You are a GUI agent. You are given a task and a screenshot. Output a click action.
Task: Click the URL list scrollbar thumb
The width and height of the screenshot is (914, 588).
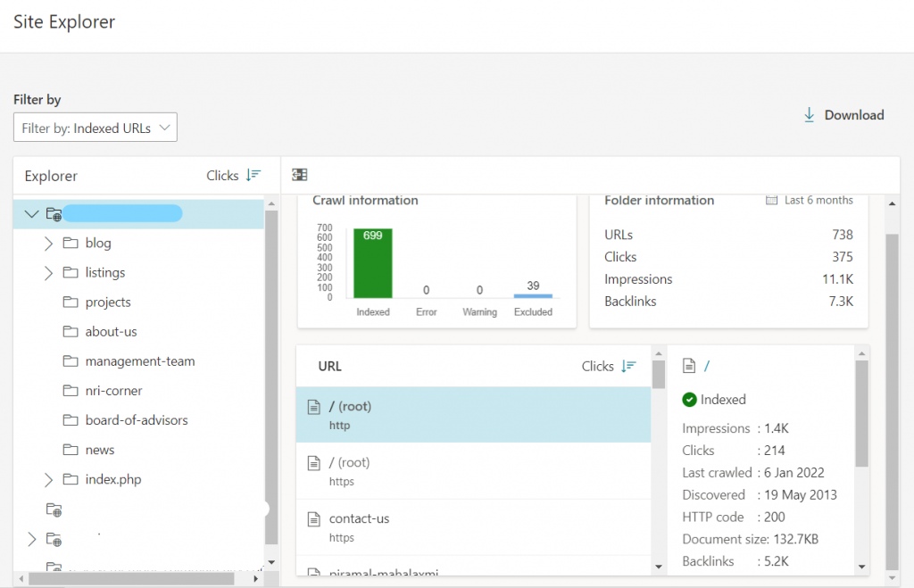click(659, 374)
